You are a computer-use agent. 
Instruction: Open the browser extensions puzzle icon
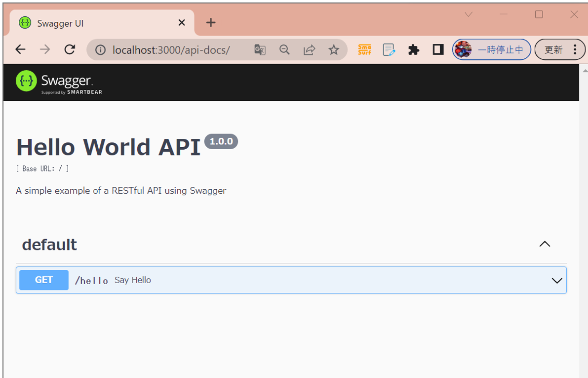coord(414,49)
